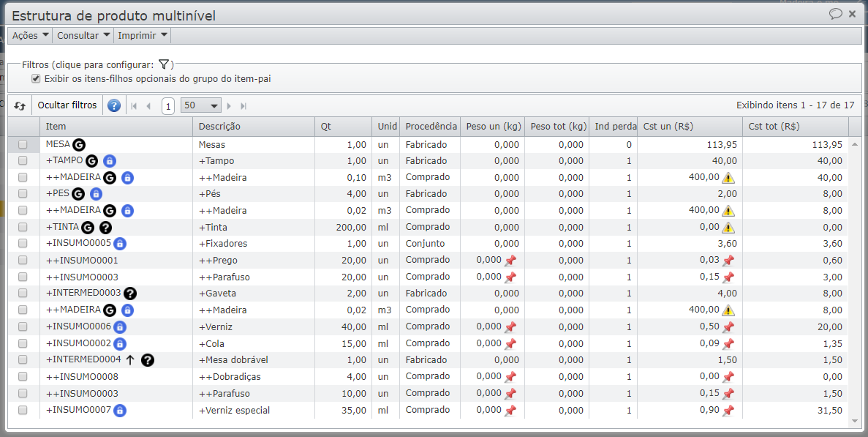This screenshot has height=437, width=868.
Task: Sort by the Qt column header
Action: (x=343, y=127)
